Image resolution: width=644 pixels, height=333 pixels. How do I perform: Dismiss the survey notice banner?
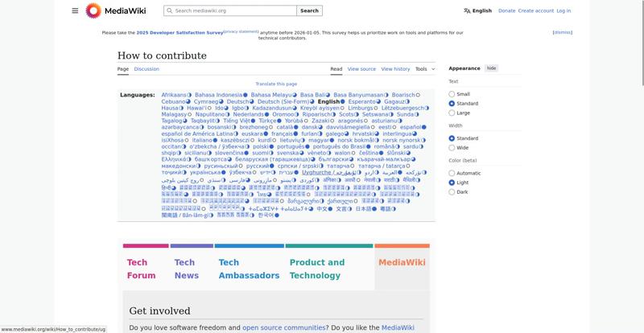pyautogui.click(x=563, y=32)
